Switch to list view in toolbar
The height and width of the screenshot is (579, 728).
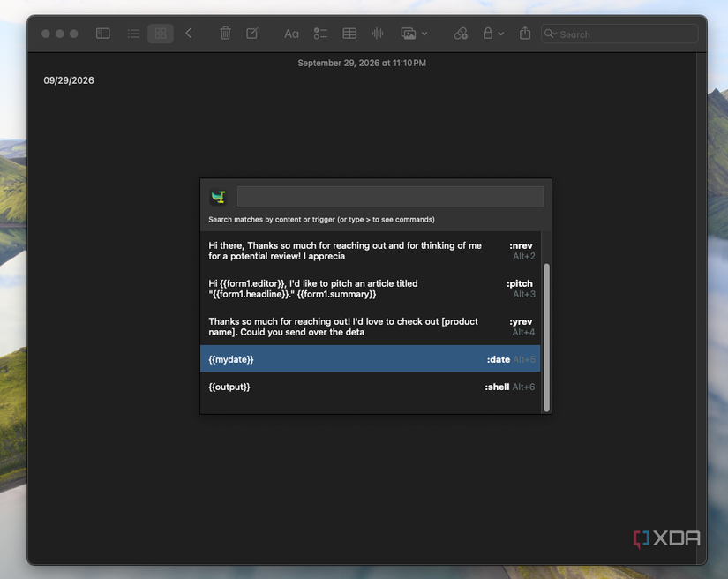(x=134, y=34)
